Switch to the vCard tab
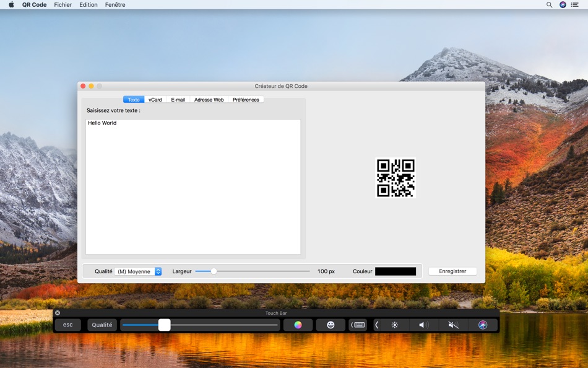Image resolution: width=588 pixels, height=368 pixels. tap(155, 100)
